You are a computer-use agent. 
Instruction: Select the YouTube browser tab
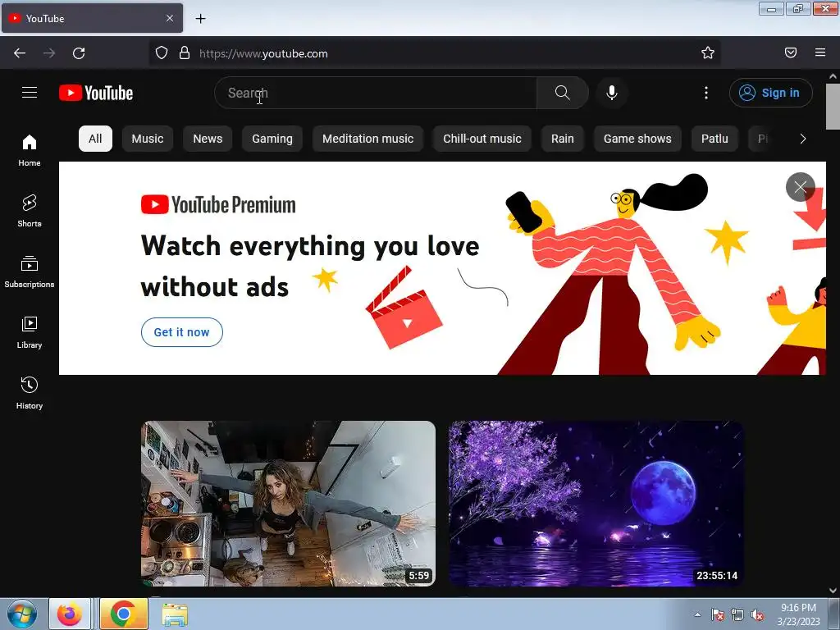click(x=92, y=18)
